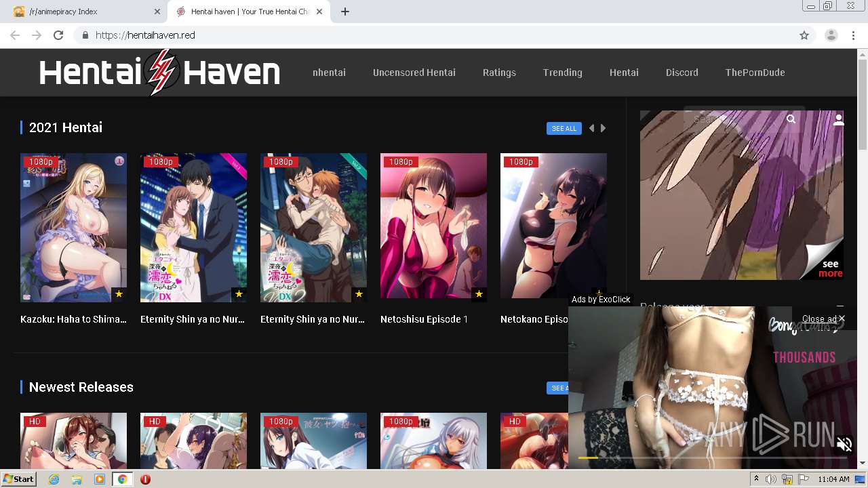Open volume control in system tray
Image resolution: width=868 pixels, height=488 pixels.
tap(771, 479)
